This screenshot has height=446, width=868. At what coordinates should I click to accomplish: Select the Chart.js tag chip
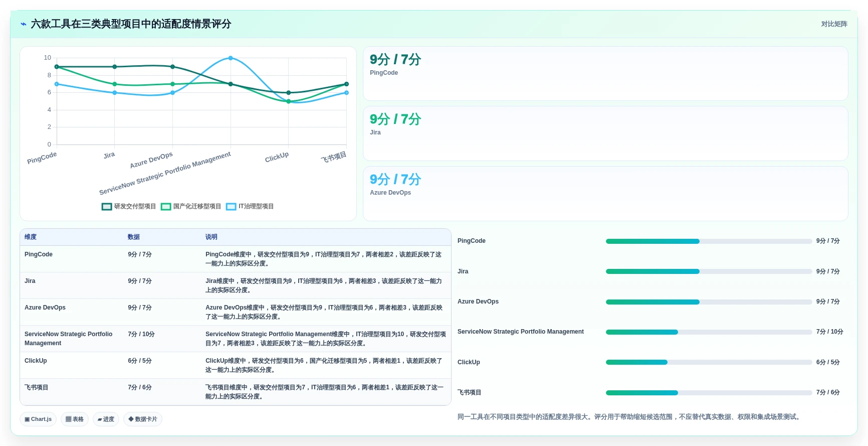pos(38,419)
